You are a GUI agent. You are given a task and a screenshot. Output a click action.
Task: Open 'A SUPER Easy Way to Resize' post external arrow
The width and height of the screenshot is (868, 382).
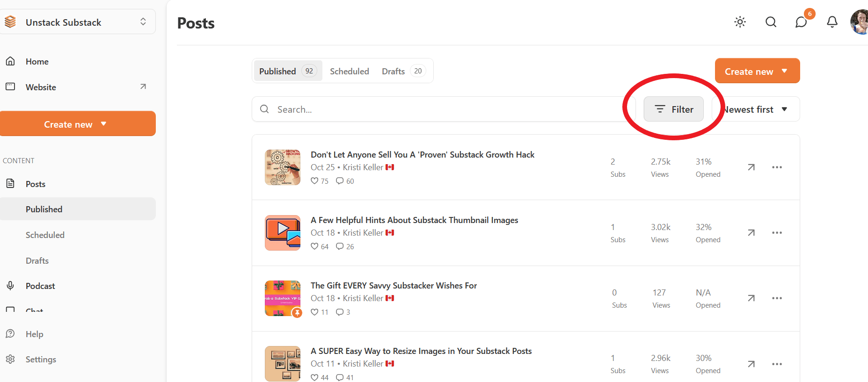tap(751, 364)
